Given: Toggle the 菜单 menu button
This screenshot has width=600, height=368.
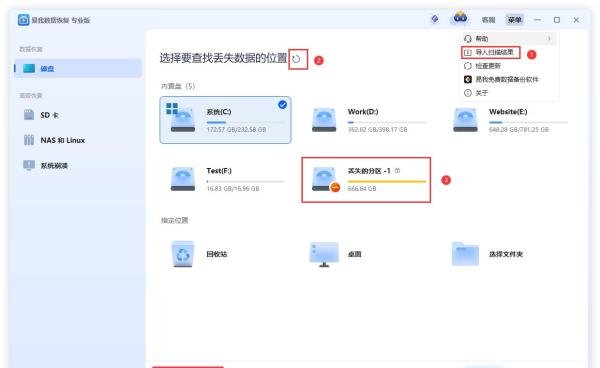Looking at the screenshot, I should (515, 20).
